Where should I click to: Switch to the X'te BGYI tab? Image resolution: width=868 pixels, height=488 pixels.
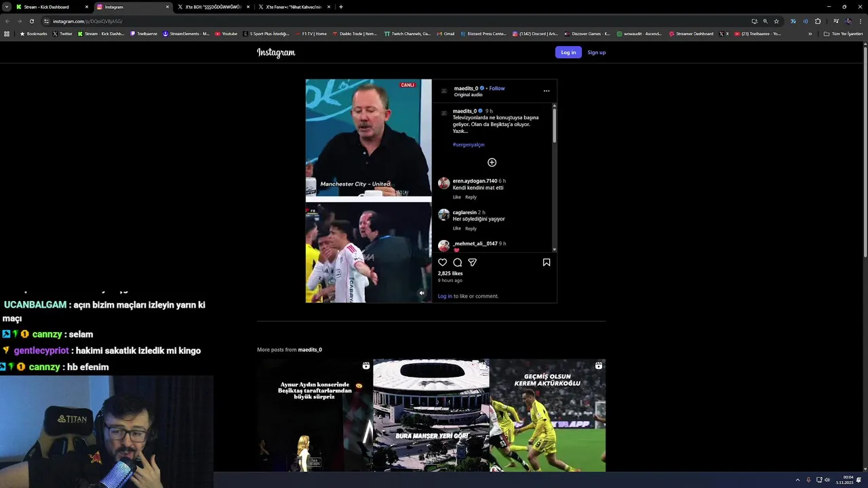pos(214,7)
